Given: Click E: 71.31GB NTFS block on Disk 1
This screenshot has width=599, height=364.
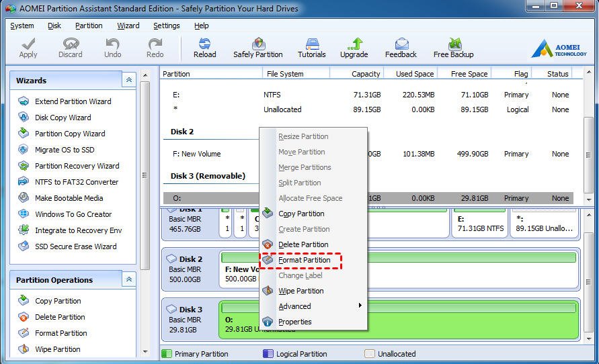Looking at the screenshot, I should click(480, 223).
